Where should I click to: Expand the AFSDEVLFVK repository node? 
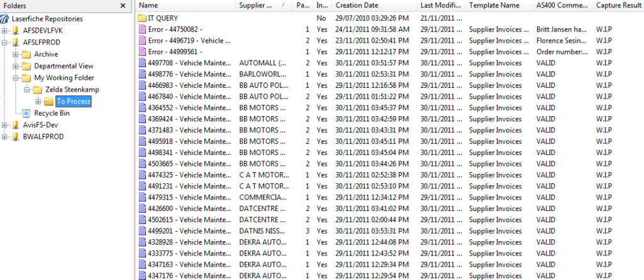point(4,31)
